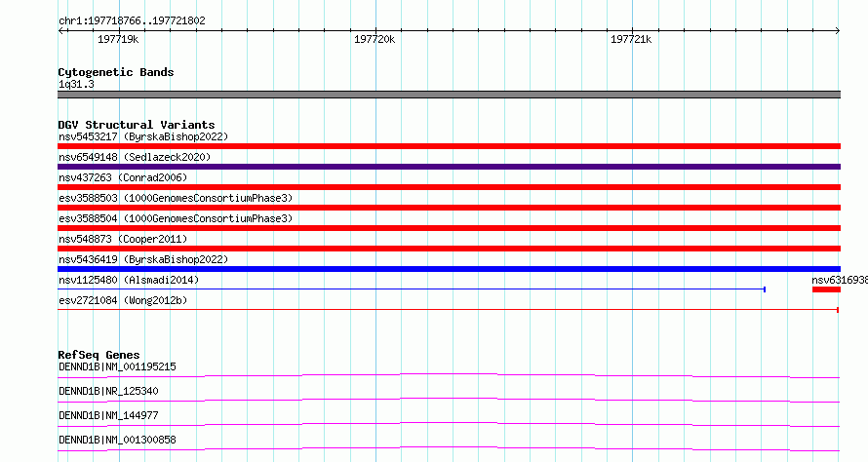
Task: Click the short red nsv6316938 variant bar
Action: (x=826, y=289)
